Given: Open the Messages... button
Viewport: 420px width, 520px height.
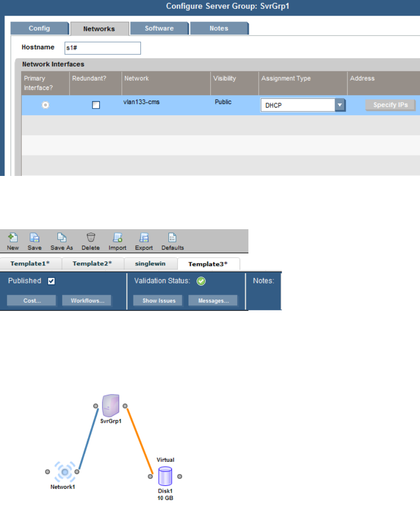Looking at the screenshot, I should 213,301.
